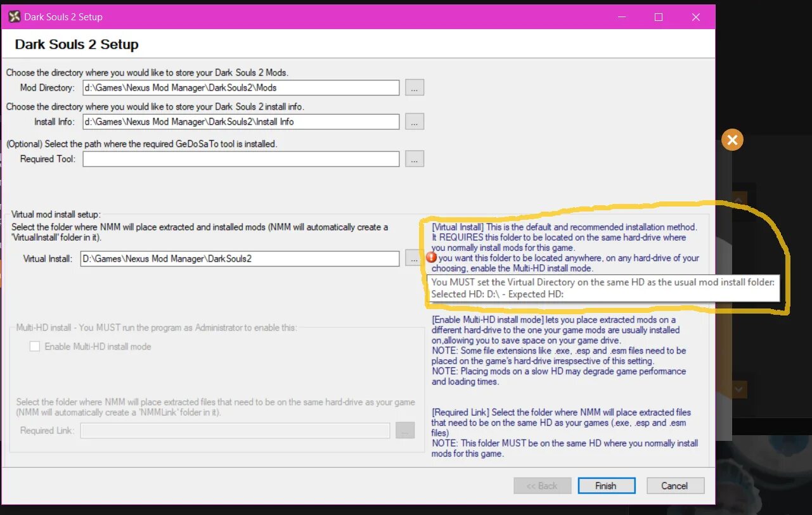Click the 'Virtual mod install setup:' label
This screenshot has width=812, height=515.
[56, 215]
